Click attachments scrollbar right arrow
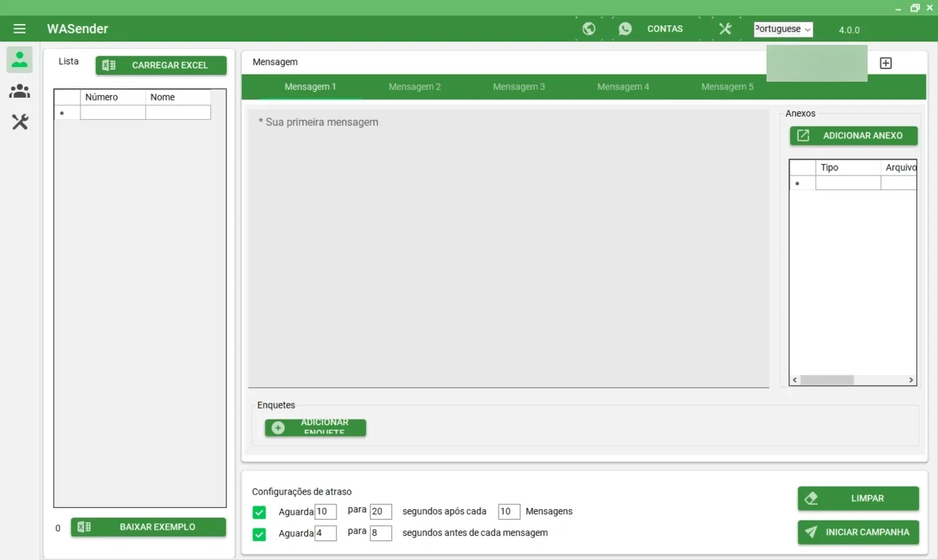 coord(911,380)
